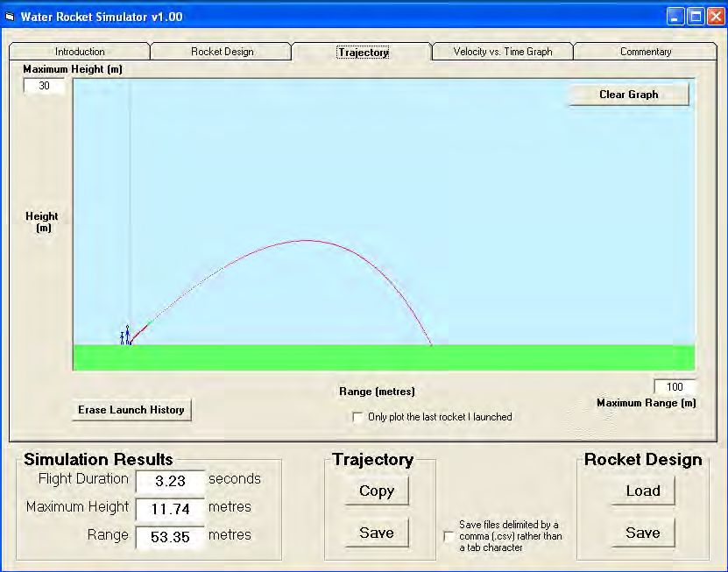Click the peak of the trajectory curve
This screenshot has height=572, width=728.
click(307, 241)
